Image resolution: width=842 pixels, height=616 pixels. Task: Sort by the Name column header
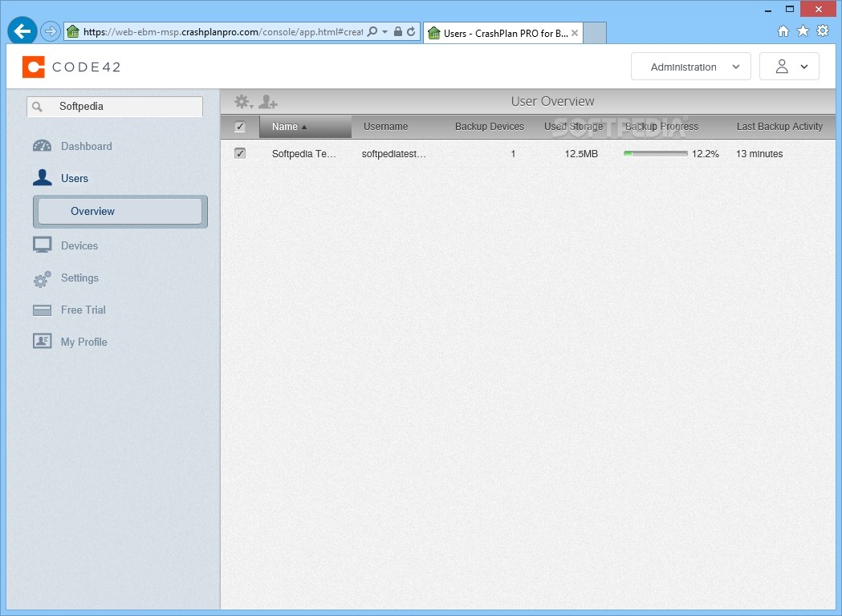point(305,127)
